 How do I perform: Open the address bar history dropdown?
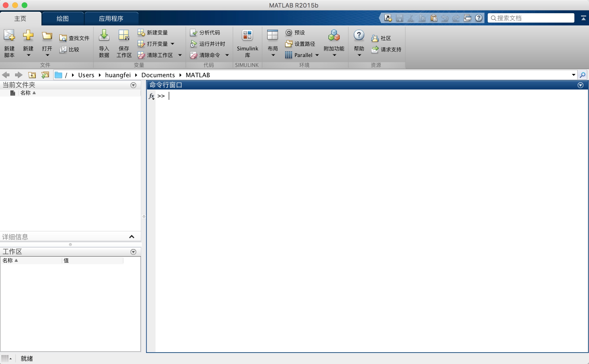[x=574, y=75]
